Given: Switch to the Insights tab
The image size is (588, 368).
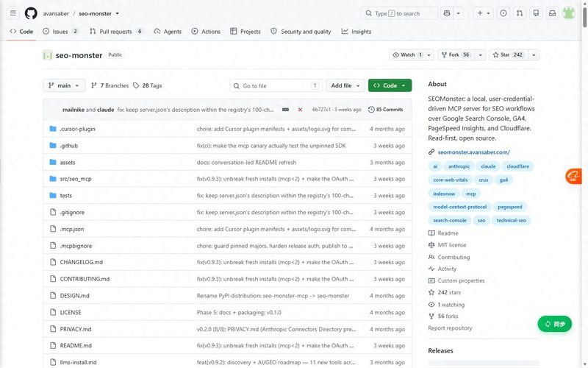Looking at the screenshot, I should [356, 32].
